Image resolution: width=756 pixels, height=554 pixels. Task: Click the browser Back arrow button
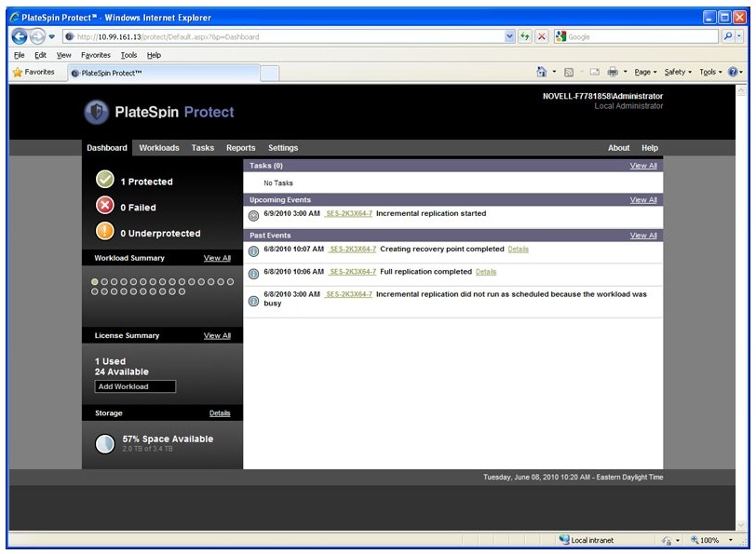pyautogui.click(x=20, y=36)
